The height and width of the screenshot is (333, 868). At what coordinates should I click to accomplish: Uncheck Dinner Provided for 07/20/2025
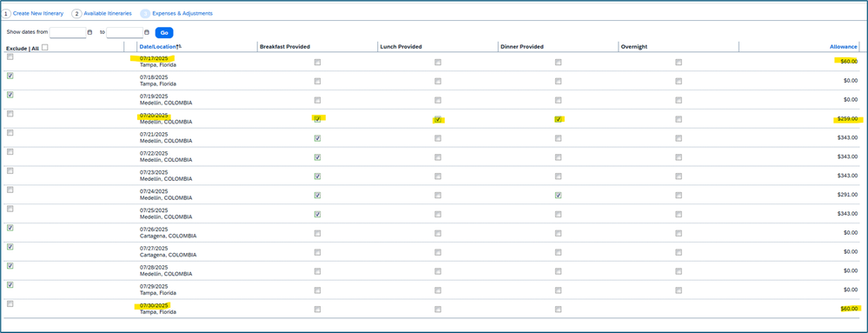558,119
